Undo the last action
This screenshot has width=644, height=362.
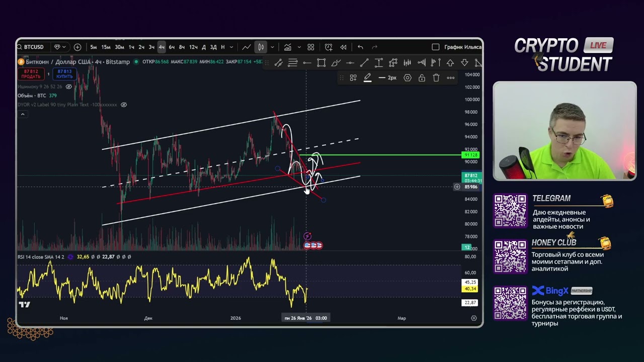(360, 47)
